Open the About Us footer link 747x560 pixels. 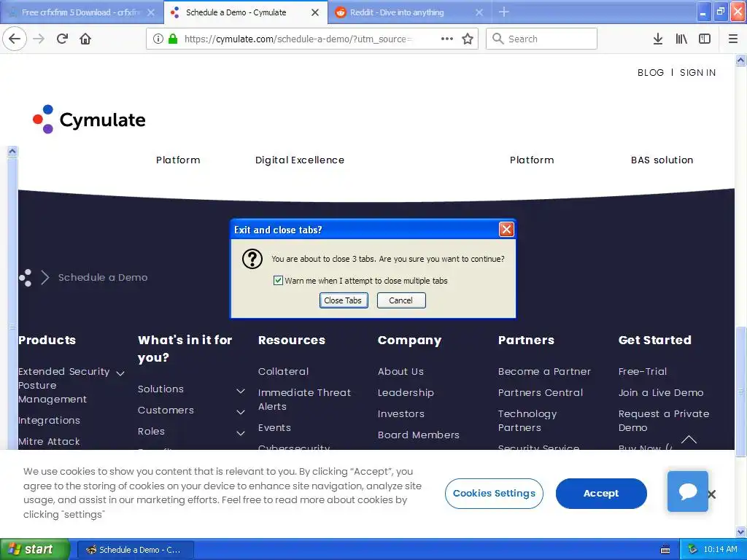click(400, 371)
